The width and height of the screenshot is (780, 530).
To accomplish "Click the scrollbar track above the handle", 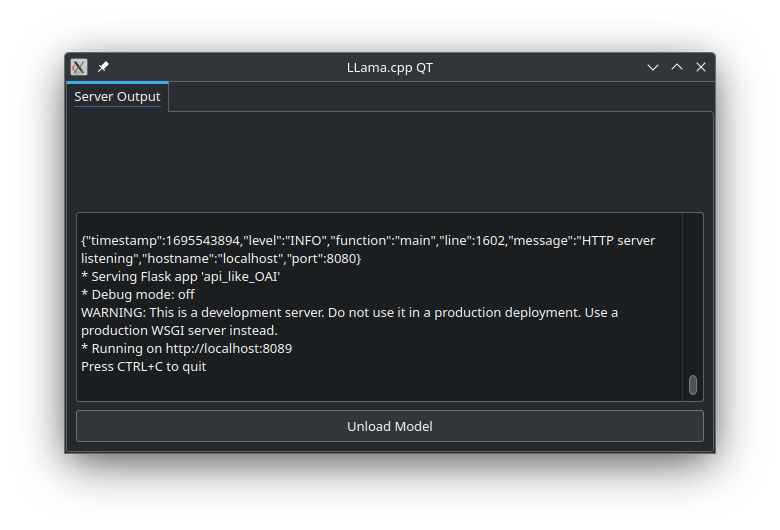I will pyautogui.click(x=693, y=290).
